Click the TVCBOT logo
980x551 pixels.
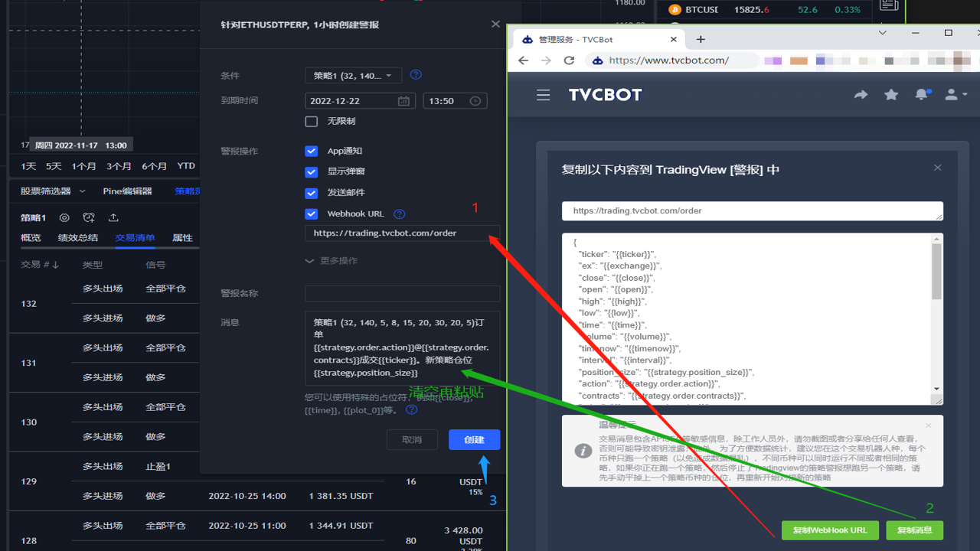pyautogui.click(x=605, y=95)
